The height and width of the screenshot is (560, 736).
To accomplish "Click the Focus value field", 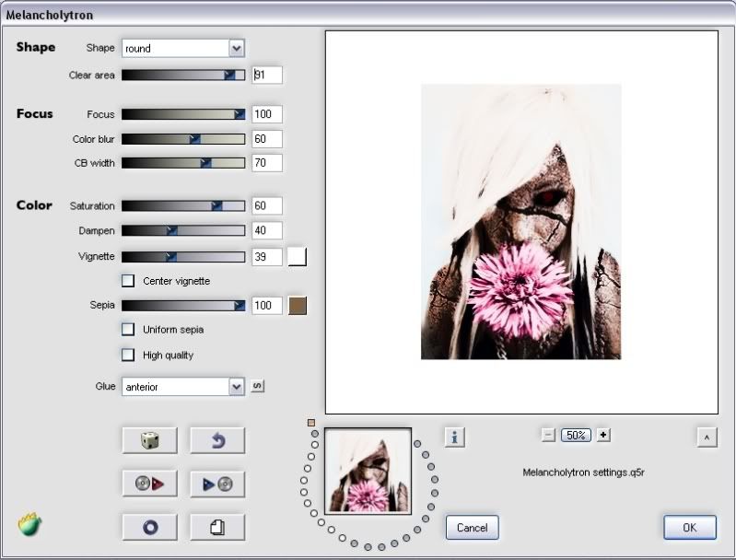I will pyautogui.click(x=267, y=114).
